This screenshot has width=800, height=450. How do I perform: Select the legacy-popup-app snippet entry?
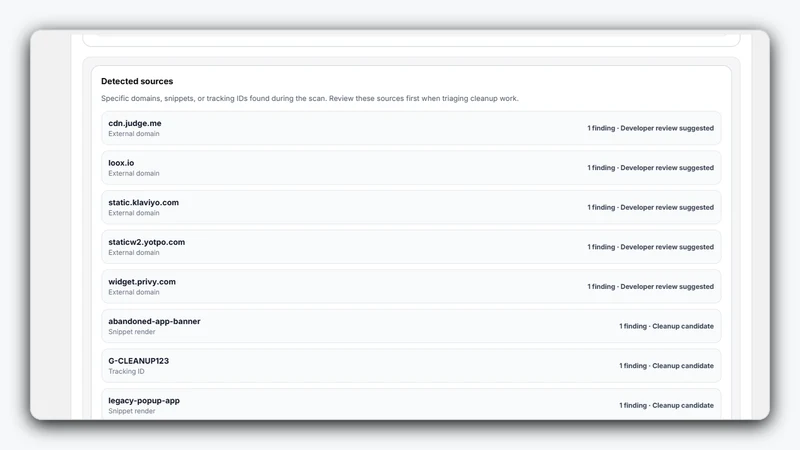pos(411,404)
